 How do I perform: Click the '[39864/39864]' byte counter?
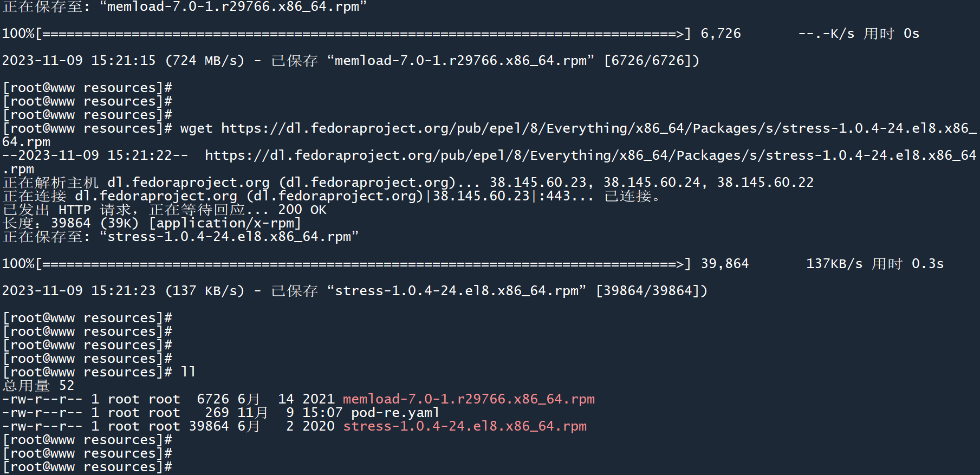click(x=651, y=291)
